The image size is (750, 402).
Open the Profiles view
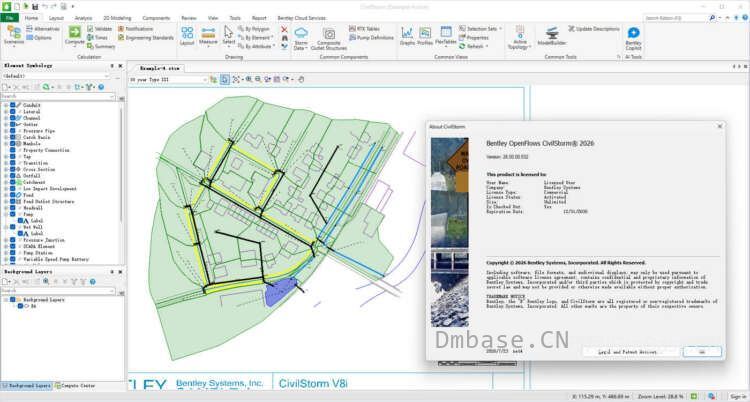pos(425,36)
